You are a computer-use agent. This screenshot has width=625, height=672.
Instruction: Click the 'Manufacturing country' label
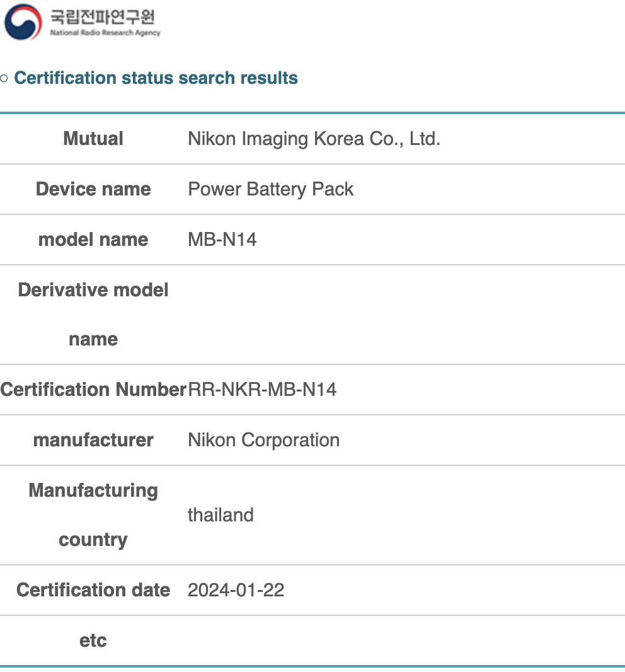coord(93,514)
